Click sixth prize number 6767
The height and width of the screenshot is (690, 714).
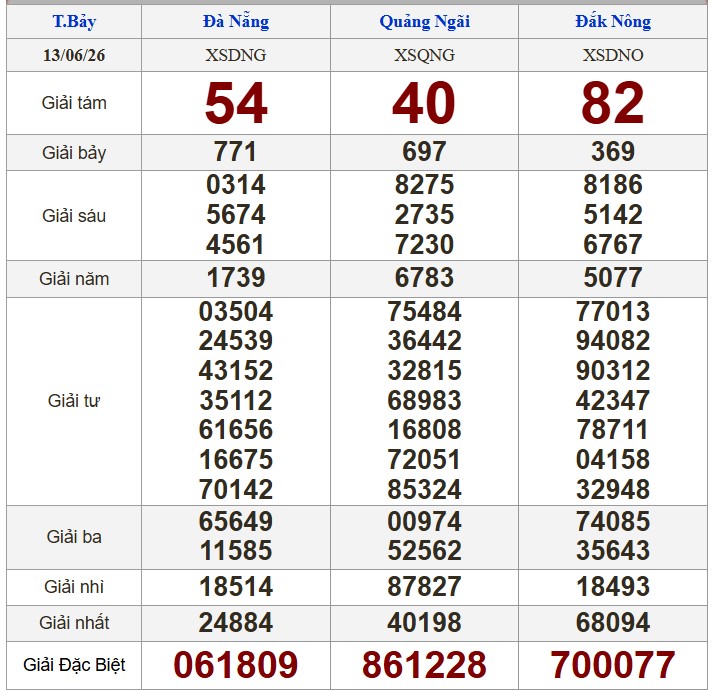pyautogui.click(x=613, y=245)
